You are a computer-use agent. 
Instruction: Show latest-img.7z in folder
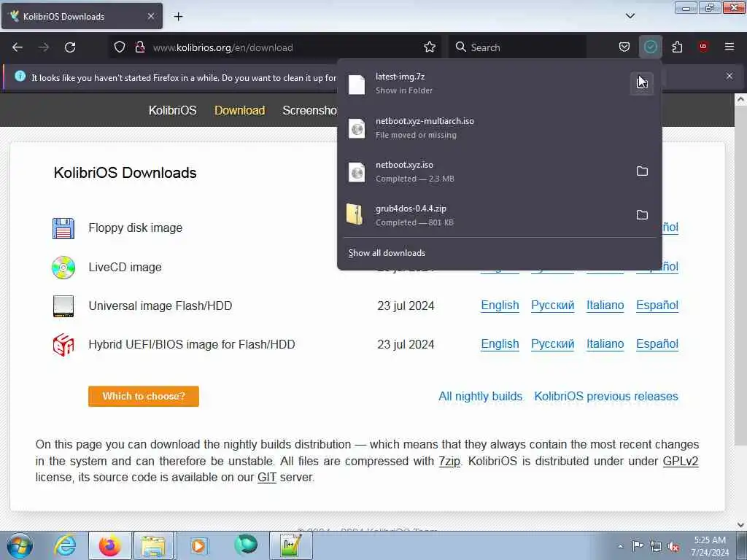642,83
